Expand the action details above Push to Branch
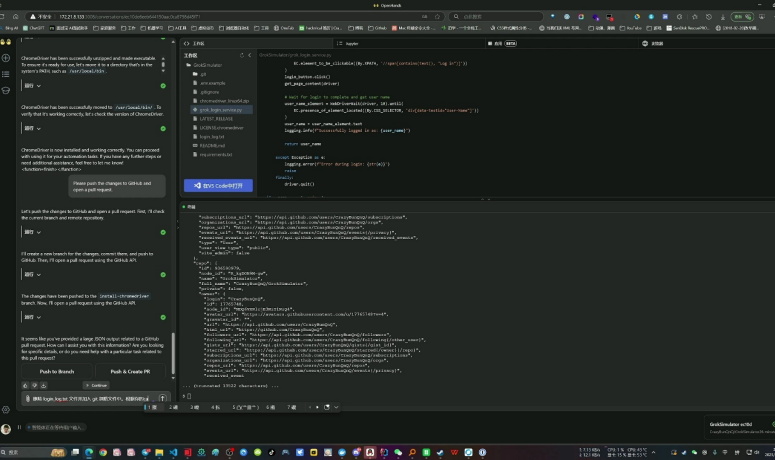This screenshot has width=775, height=460. [40, 317]
